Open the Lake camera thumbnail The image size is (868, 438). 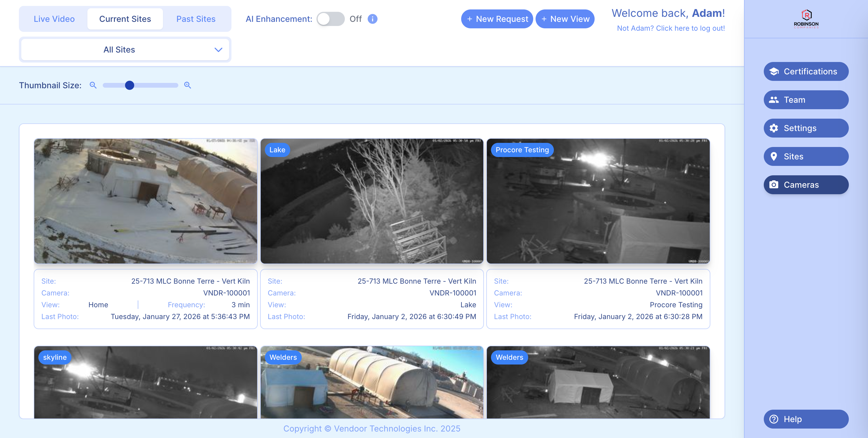click(x=372, y=201)
